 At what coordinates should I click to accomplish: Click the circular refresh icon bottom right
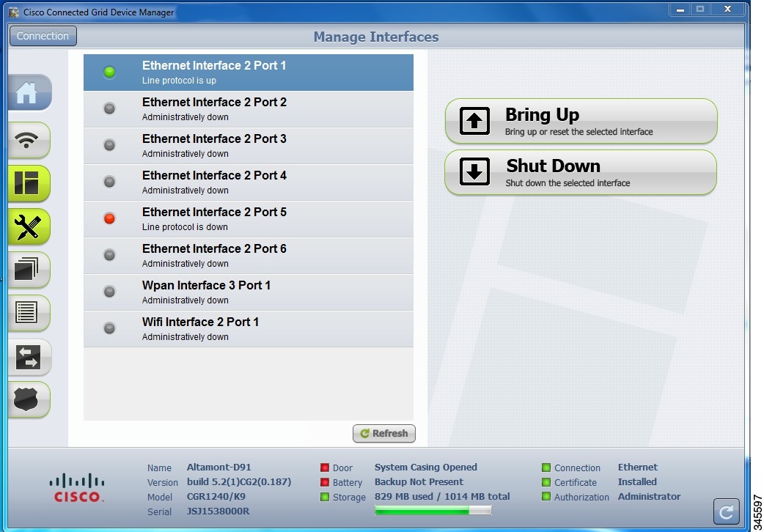(725, 511)
